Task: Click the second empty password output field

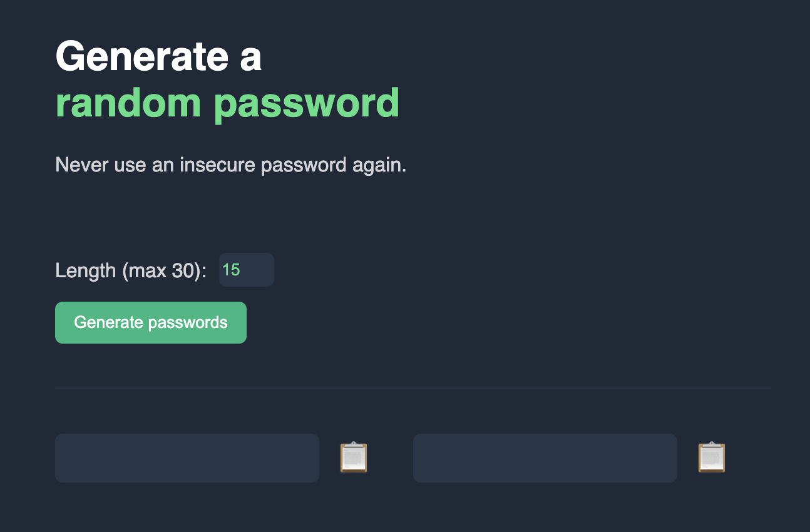Action: click(545, 458)
